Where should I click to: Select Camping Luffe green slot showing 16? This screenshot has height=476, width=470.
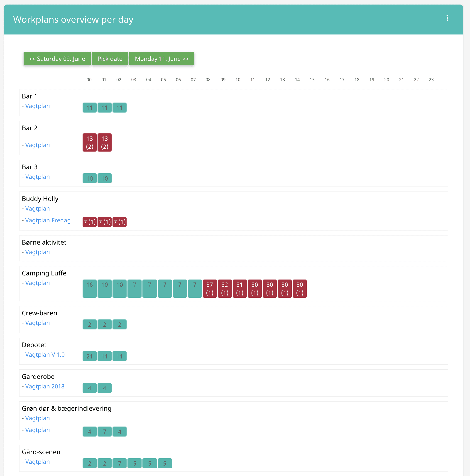pyautogui.click(x=90, y=289)
